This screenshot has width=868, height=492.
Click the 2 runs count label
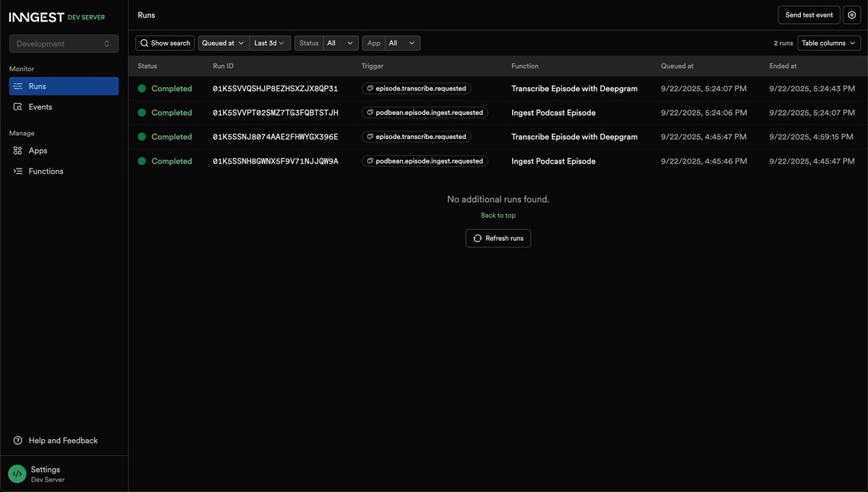(x=783, y=43)
